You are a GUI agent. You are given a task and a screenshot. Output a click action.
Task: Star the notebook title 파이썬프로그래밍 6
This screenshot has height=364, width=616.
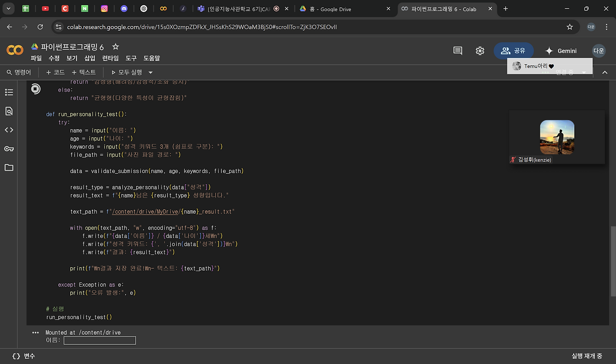pyautogui.click(x=115, y=47)
